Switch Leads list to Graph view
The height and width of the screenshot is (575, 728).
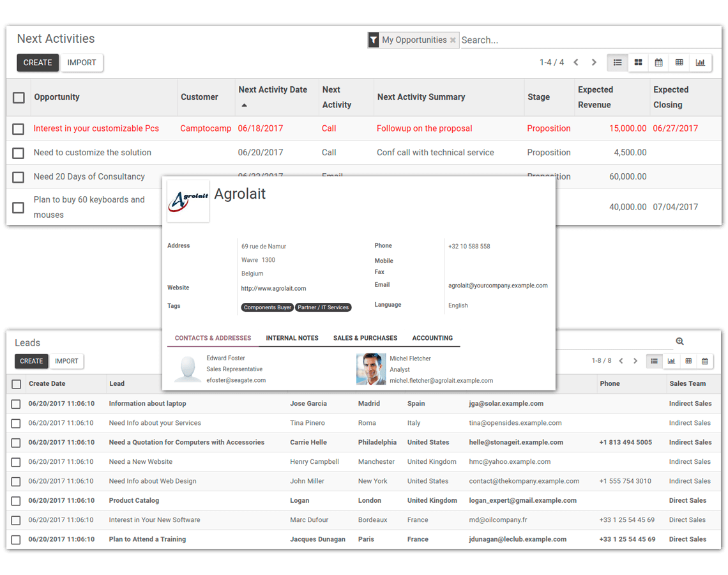click(x=671, y=361)
